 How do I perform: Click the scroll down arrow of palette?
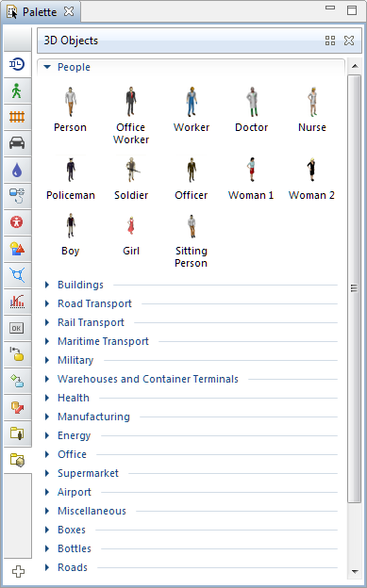pos(355,571)
